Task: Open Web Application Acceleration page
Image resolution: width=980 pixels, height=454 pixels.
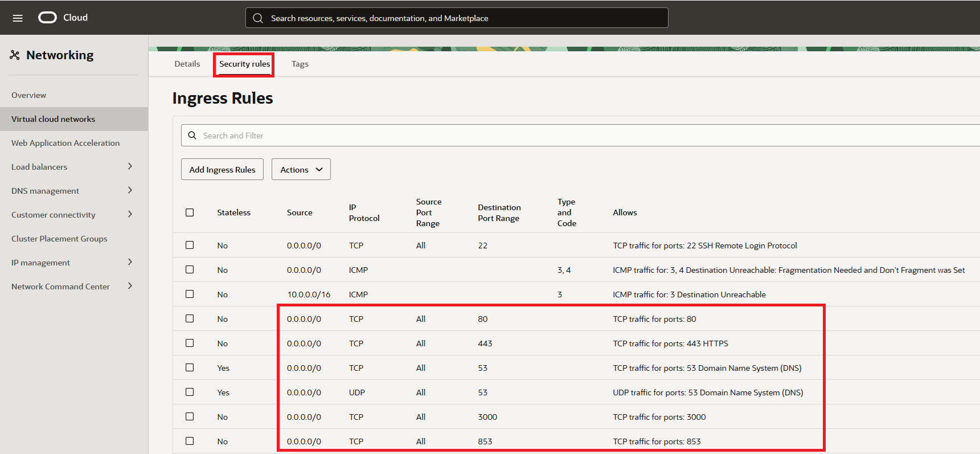Action: coord(65,143)
